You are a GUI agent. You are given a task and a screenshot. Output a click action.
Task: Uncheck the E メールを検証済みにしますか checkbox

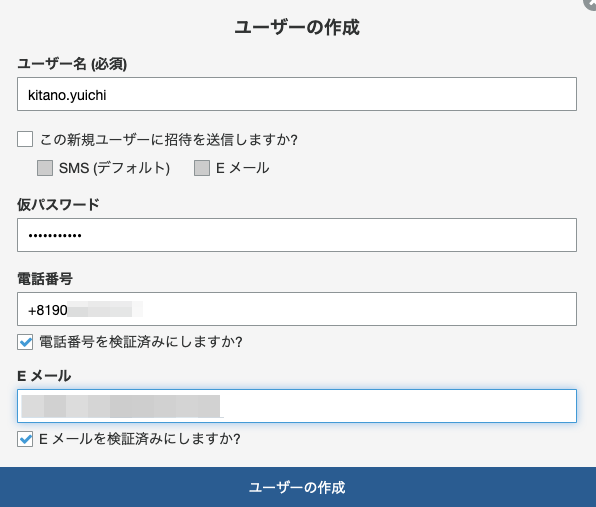point(25,439)
